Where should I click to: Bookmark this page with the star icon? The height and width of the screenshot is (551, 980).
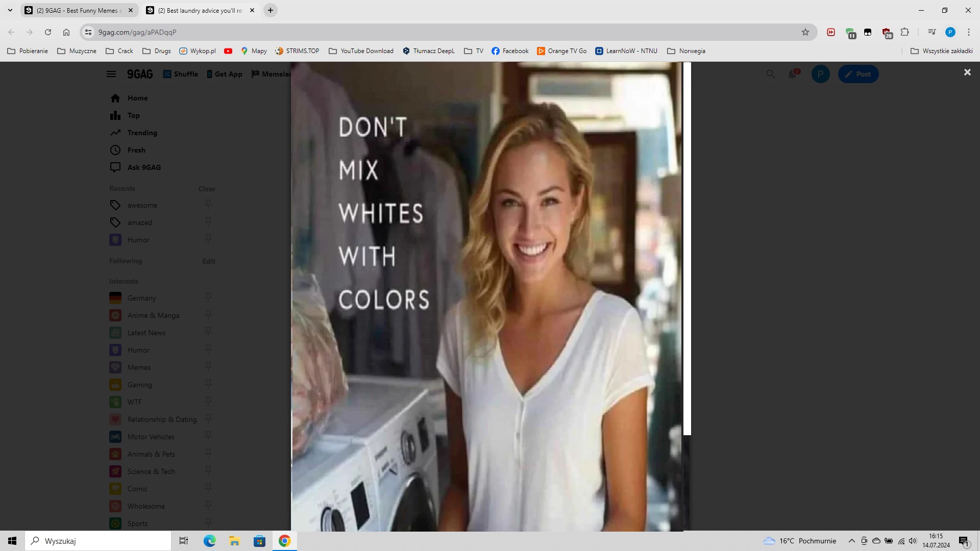pyautogui.click(x=805, y=32)
